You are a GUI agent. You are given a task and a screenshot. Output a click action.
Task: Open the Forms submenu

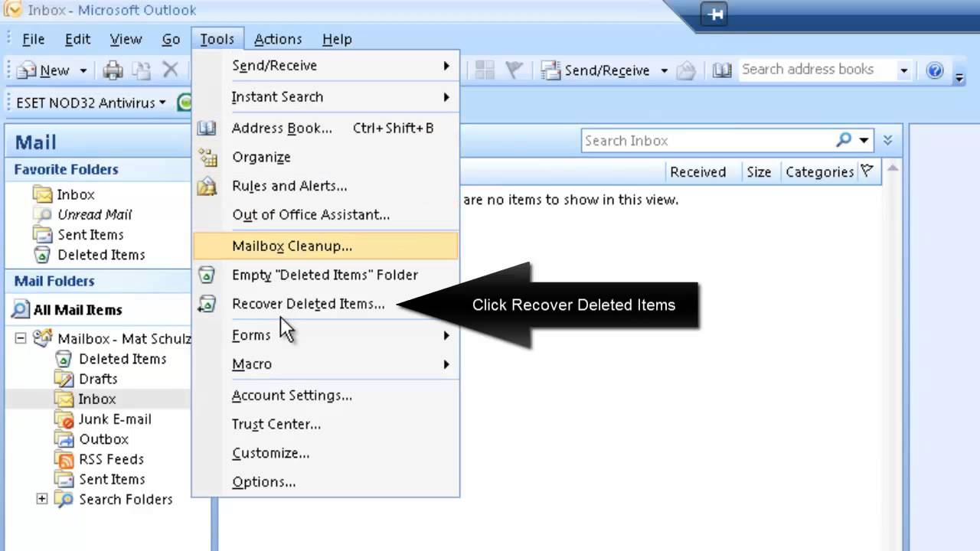[x=326, y=335]
